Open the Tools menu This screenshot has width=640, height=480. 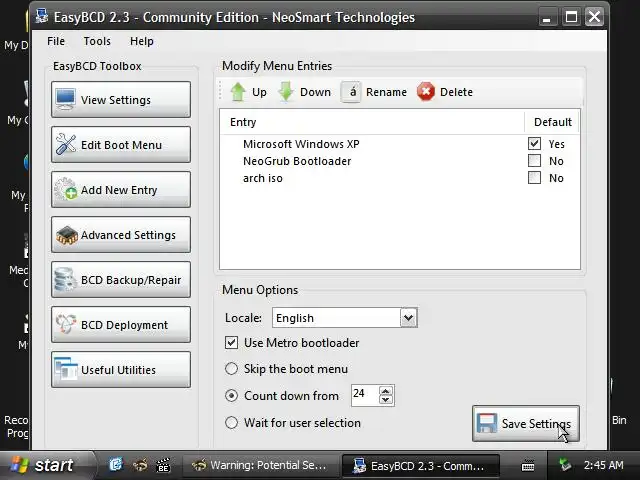97,41
